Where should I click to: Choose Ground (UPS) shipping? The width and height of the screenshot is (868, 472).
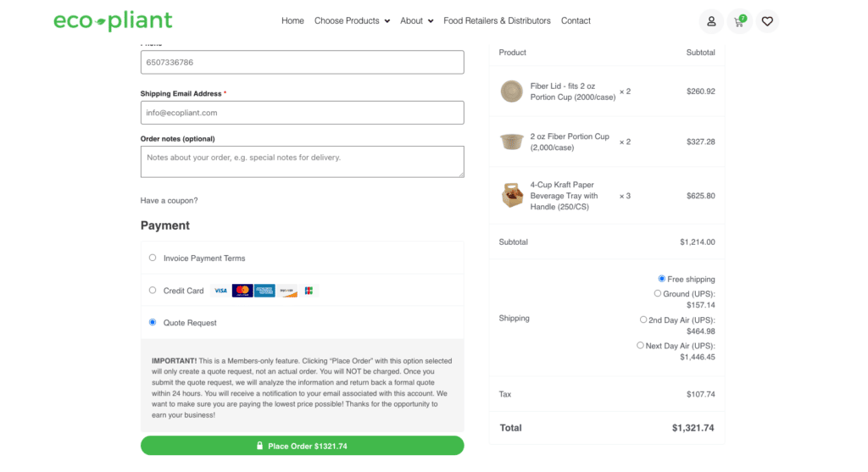[x=657, y=293]
